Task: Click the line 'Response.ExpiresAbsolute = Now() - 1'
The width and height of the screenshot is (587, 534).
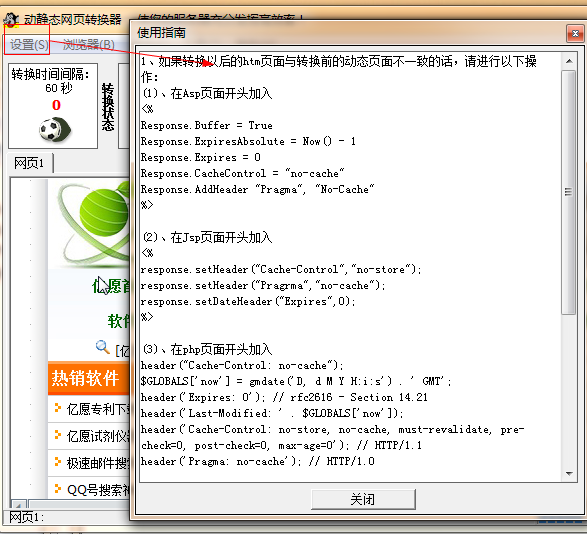Action: [248, 141]
